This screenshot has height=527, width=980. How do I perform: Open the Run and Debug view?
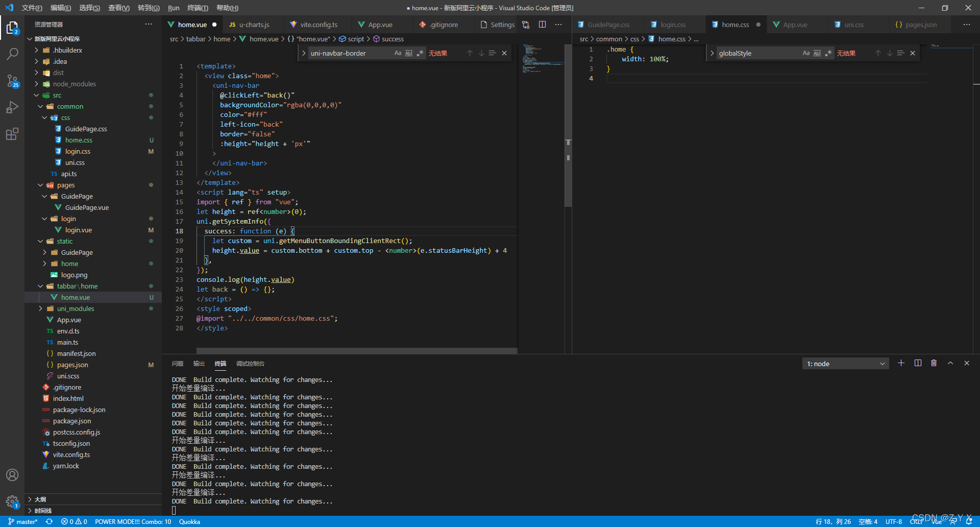12,107
